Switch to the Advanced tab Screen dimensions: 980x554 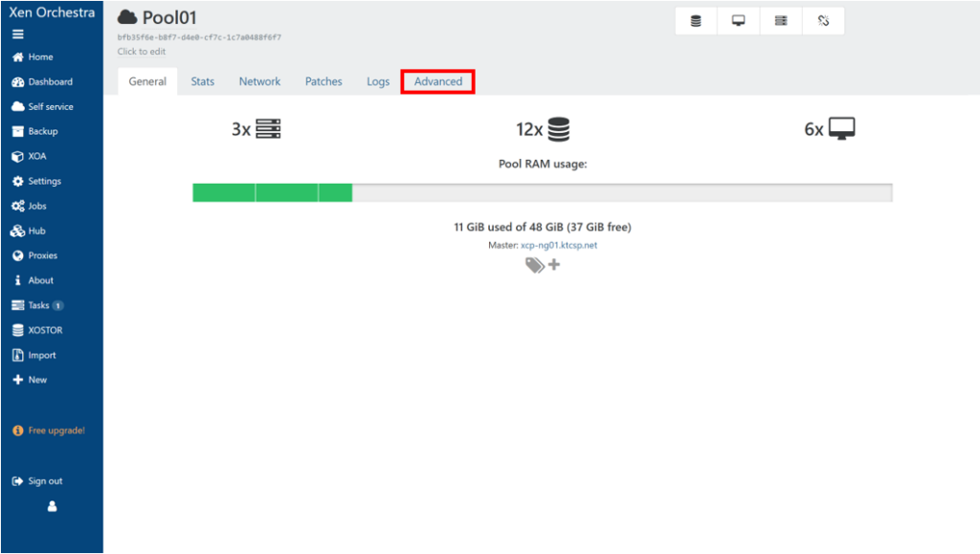coord(438,82)
